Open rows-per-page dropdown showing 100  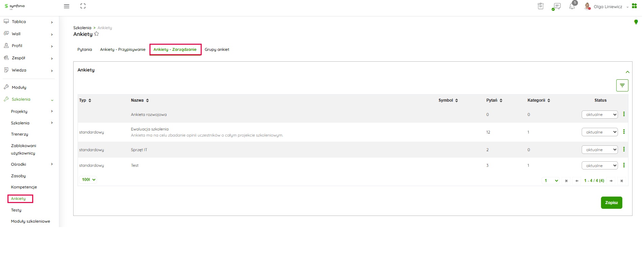pyautogui.click(x=88, y=180)
